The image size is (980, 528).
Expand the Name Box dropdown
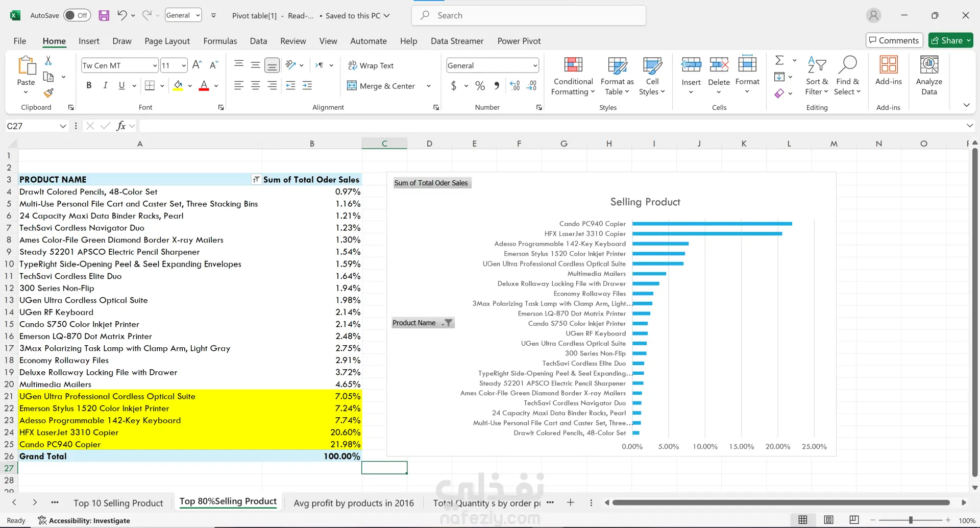(63, 126)
